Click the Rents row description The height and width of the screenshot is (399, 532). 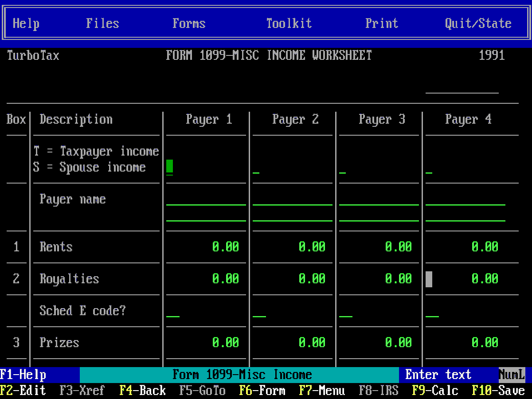[56, 247]
